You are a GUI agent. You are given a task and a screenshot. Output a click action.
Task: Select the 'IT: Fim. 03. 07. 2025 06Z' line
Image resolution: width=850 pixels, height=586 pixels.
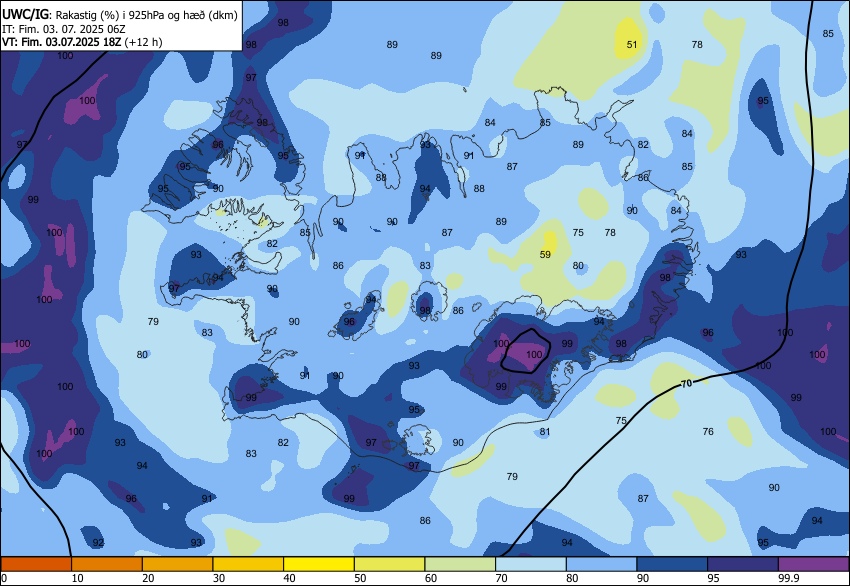coord(63,29)
